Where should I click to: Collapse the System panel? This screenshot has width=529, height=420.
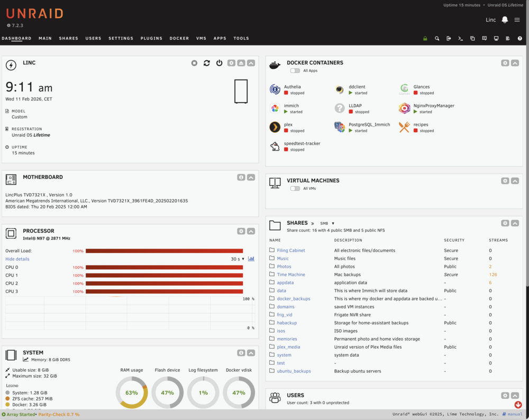tap(251, 353)
